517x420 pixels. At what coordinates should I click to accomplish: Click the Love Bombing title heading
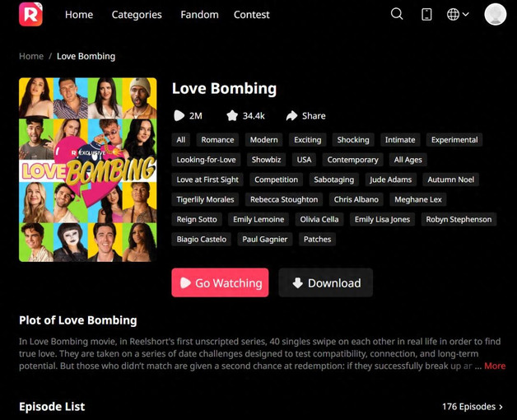[x=224, y=89]
